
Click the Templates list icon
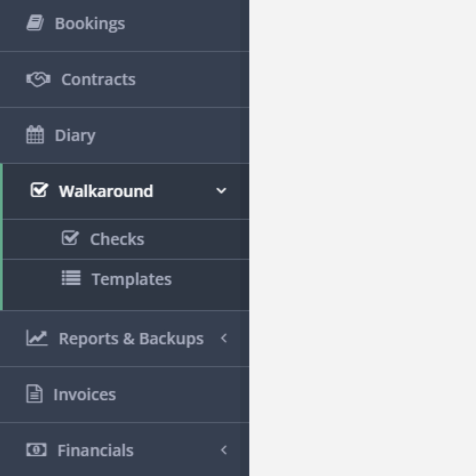coord(71,278)
